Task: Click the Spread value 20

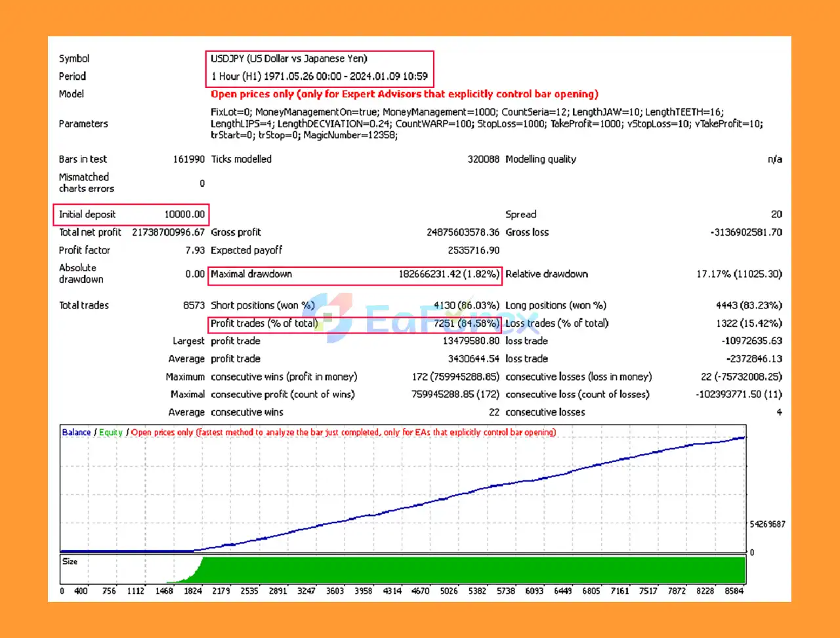Action: point(776,214)
